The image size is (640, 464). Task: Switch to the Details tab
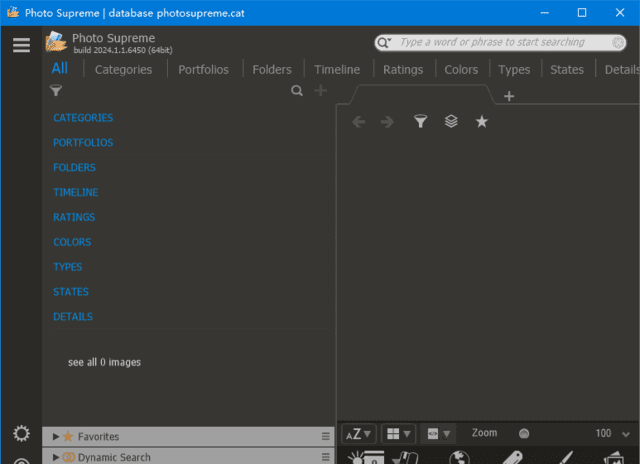[x=622, y=69]
